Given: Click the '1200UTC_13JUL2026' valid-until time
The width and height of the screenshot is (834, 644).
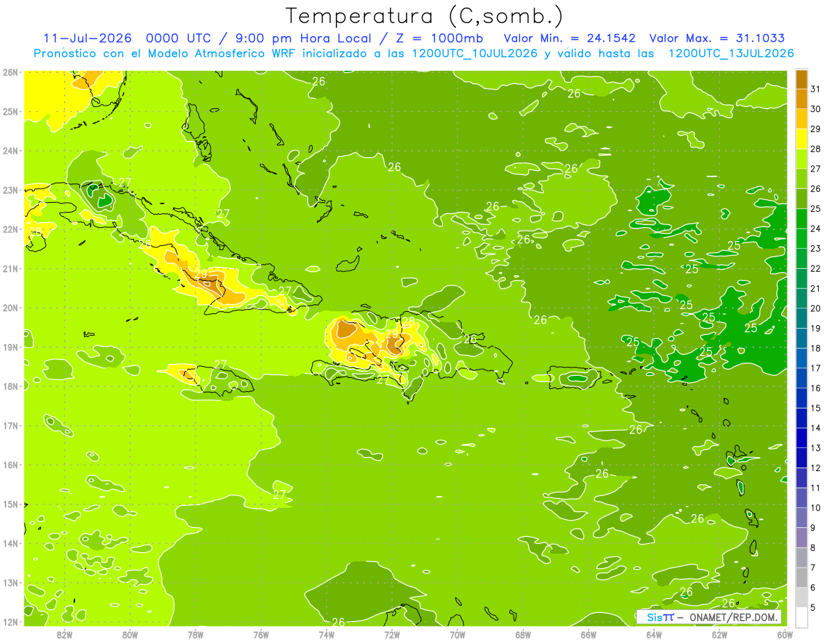Looking at the screenshot, I should tap(730, 53).
